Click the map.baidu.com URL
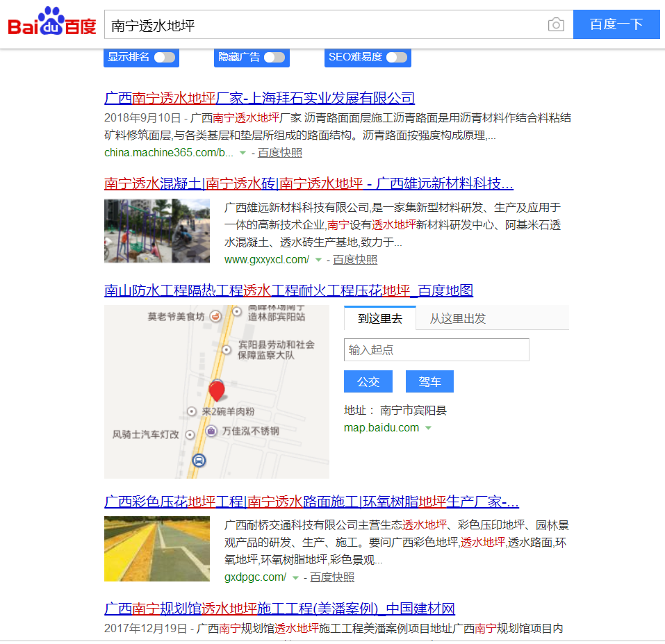The height and width of the screenshot is (644, 665). tap(381, 428)
